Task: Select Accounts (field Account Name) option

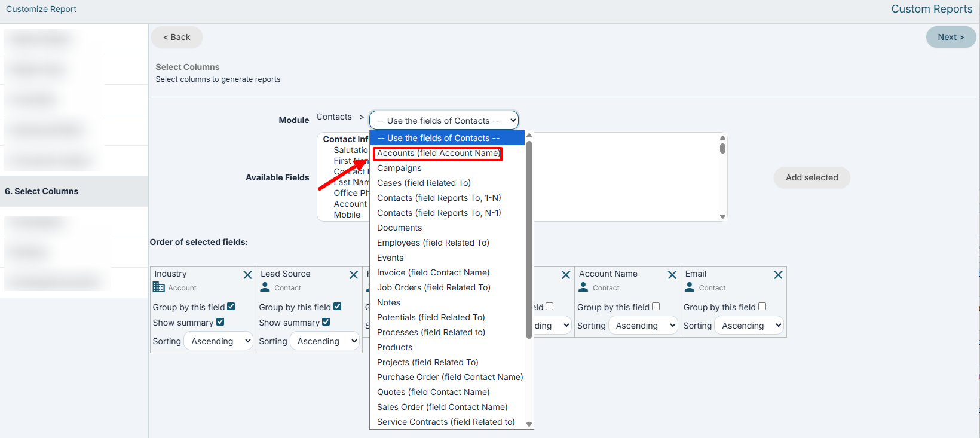Action: tap(438, 154)
